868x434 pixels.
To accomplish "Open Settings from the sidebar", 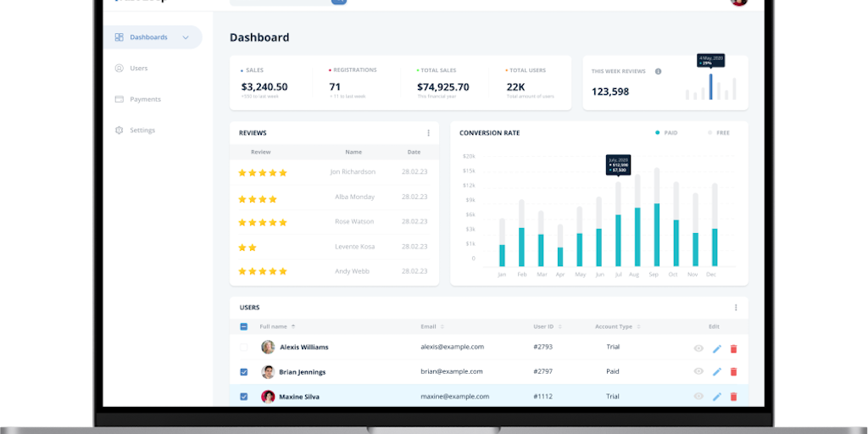I will tap(142, 130).
